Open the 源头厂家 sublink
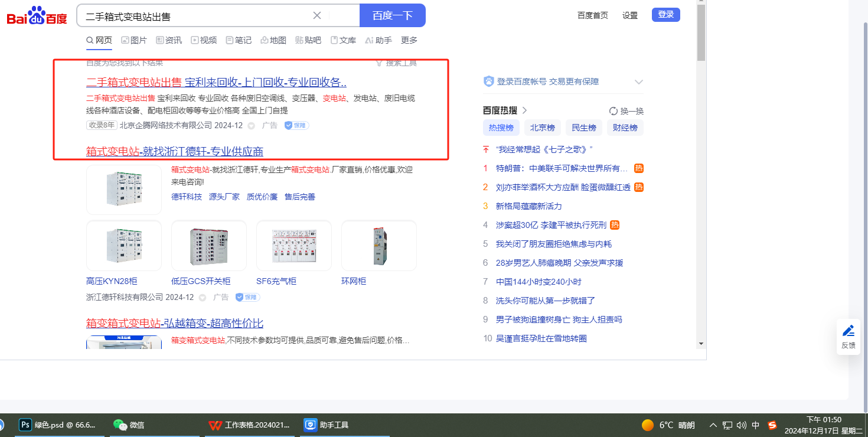This screenshot has width=868, height=437. pos(224,197)
